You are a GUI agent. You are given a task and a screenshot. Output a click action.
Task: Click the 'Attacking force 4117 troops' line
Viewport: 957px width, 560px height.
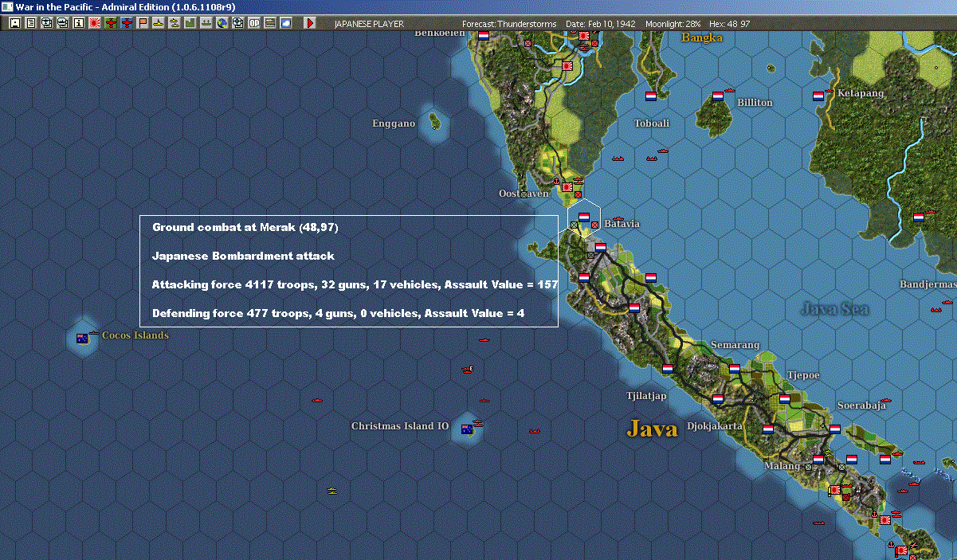coord(354,284)
